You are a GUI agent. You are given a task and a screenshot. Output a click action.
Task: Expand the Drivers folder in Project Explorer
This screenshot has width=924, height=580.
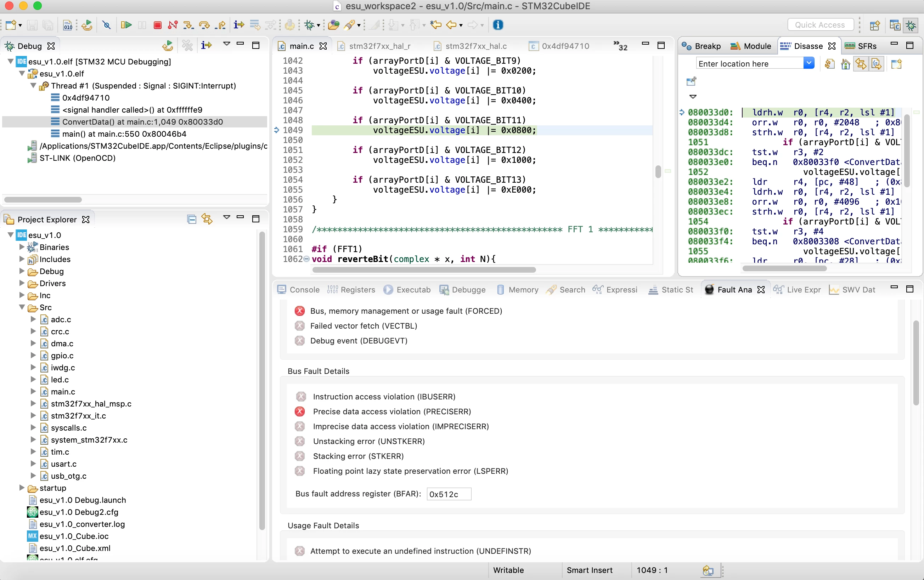tap(22, 283)
